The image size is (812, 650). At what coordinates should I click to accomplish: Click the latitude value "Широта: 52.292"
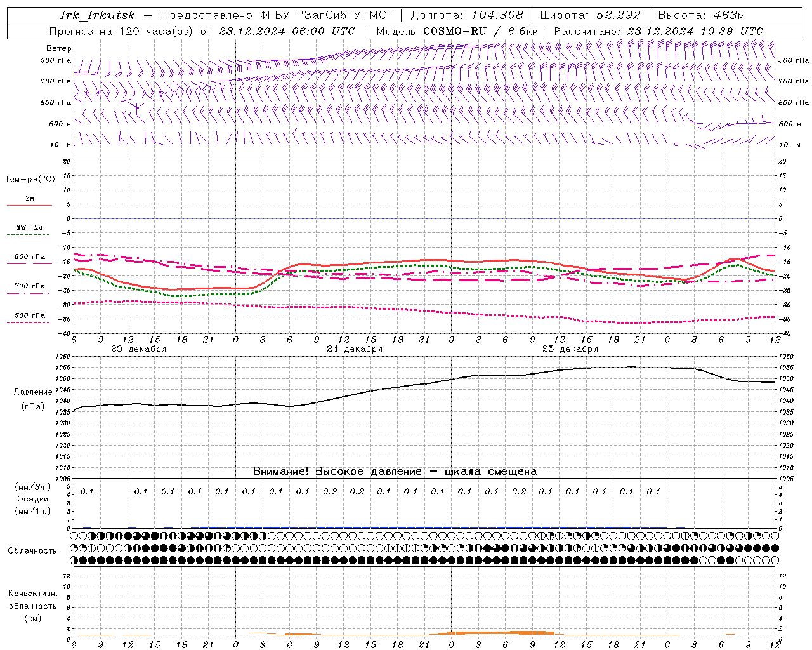[x=591, y=15]
